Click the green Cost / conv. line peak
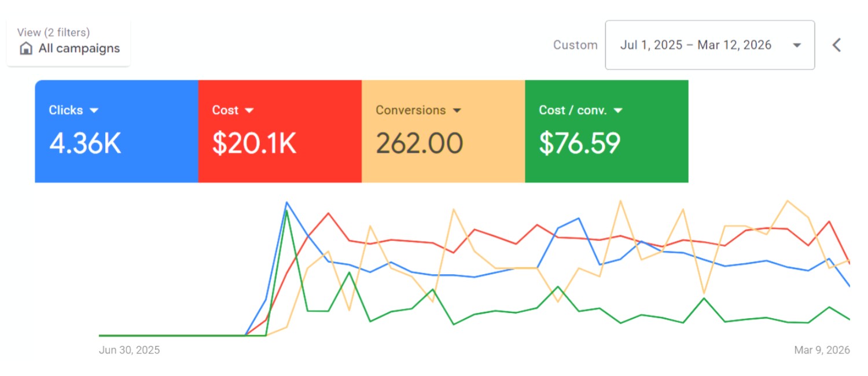This screenshot has height=376, width=868. click(286, 211)
